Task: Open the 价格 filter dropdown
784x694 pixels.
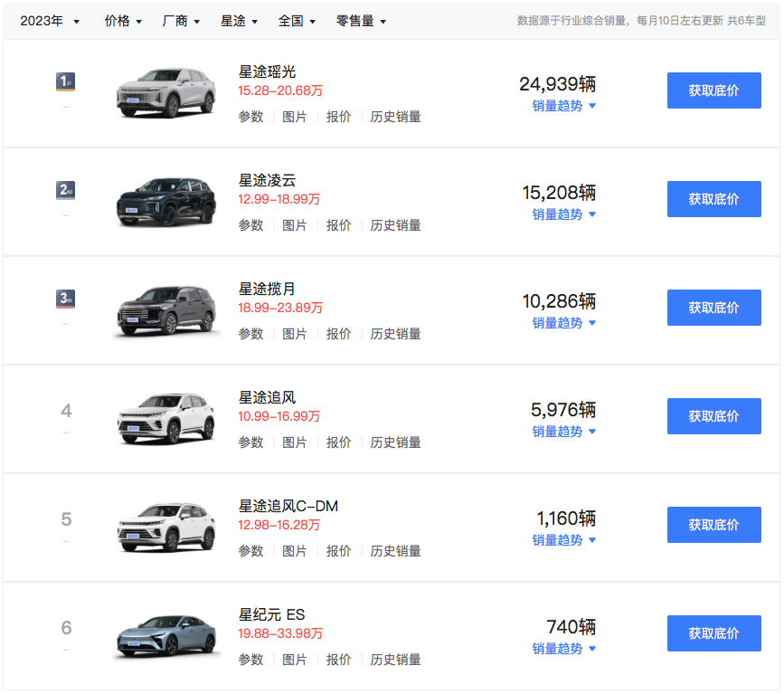Action: coord(123,21)
